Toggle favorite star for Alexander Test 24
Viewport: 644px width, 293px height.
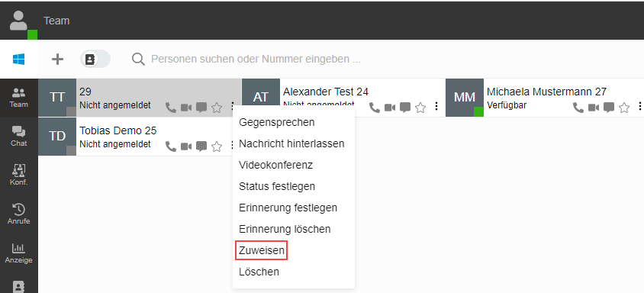tap(420, 108)
